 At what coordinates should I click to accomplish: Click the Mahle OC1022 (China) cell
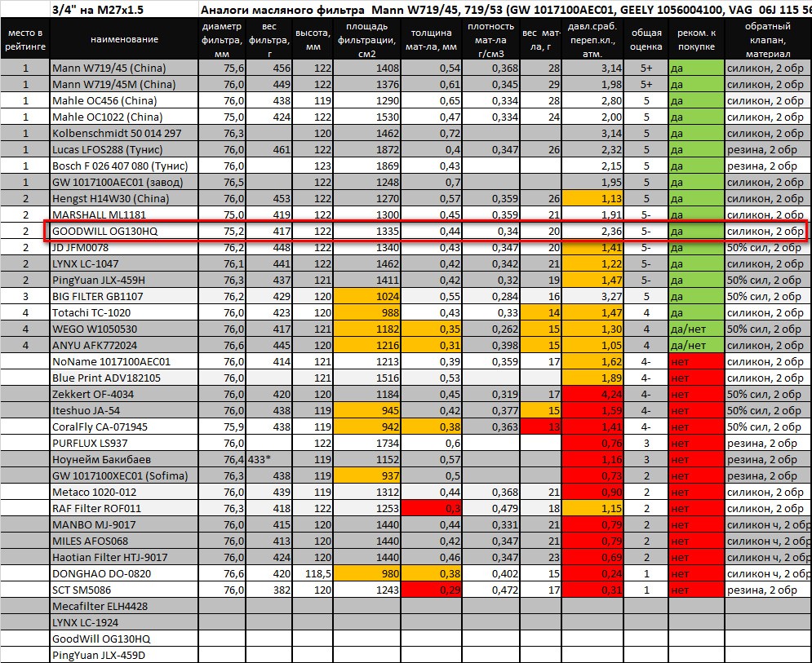(124, 117)
